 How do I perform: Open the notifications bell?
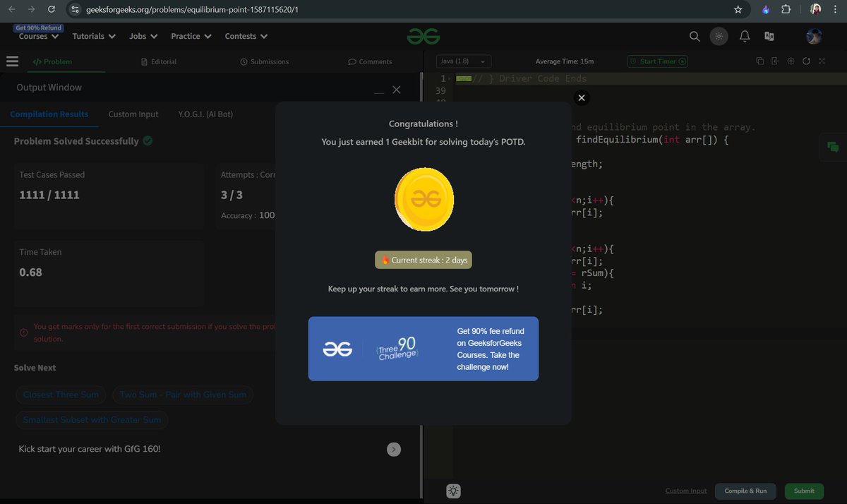745,36
